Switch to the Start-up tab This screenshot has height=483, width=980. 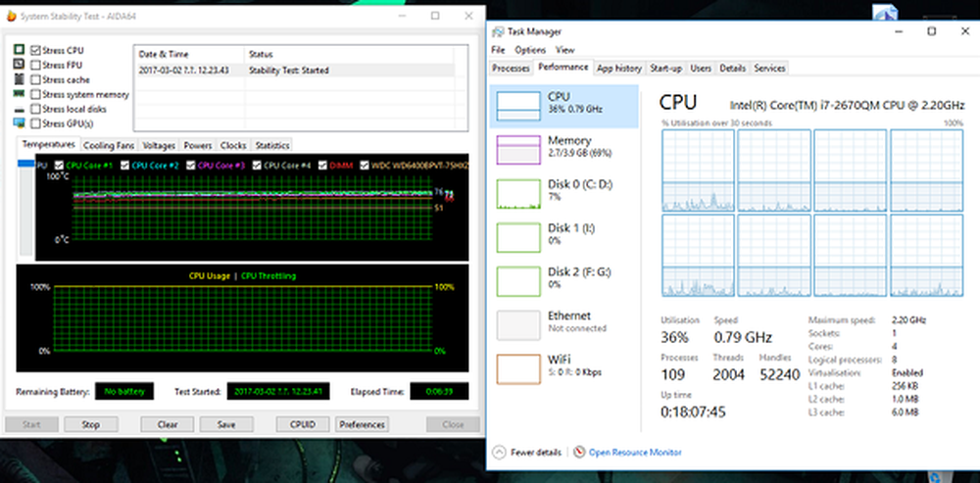665,69
